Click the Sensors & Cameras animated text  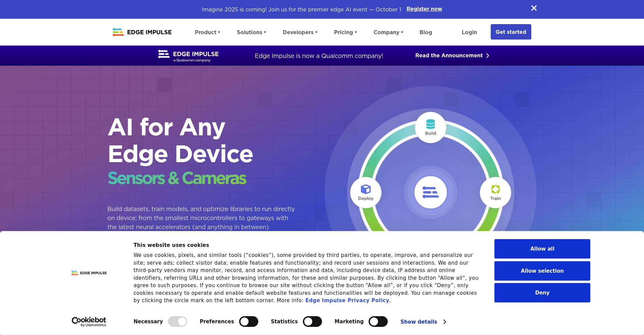(x=177, y=178)
